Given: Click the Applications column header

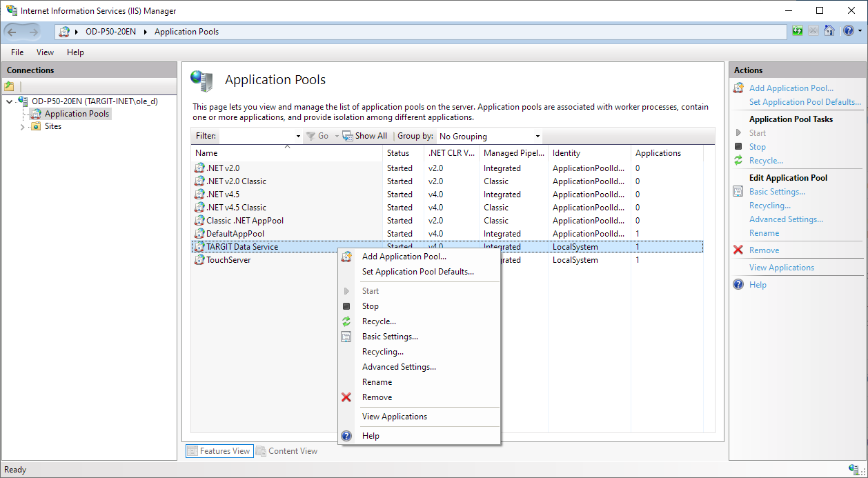Looking at the screenshot, I should pyautogui.click(x=667, y=153).
